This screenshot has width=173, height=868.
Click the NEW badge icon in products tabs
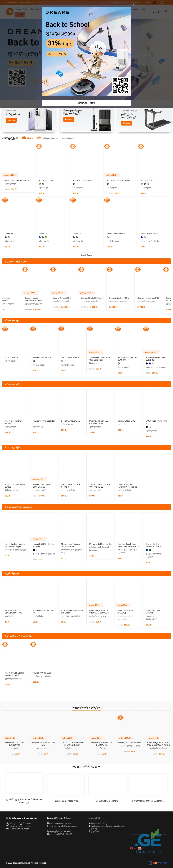24,138
